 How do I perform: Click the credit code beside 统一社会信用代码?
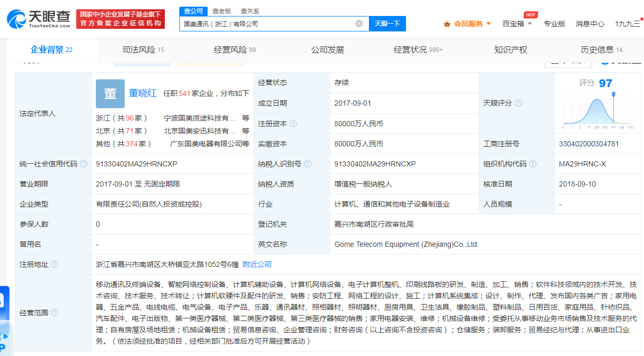pyautogui.click(x=137, y=164)
